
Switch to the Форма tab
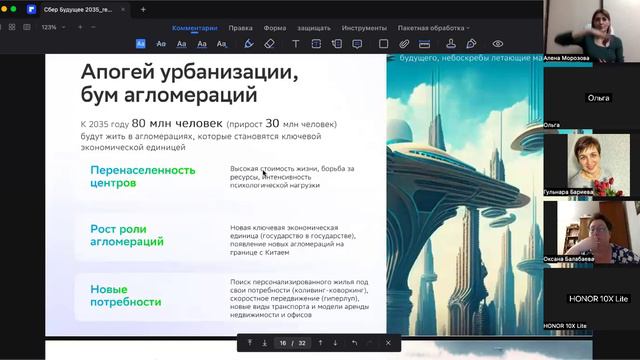click(275, 28)
